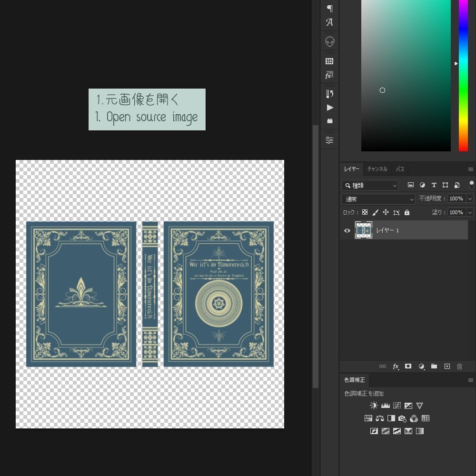Viewport: 476px width, 476px height.
Task: Click the 塗り 100% value field
Action: point(456,212)
